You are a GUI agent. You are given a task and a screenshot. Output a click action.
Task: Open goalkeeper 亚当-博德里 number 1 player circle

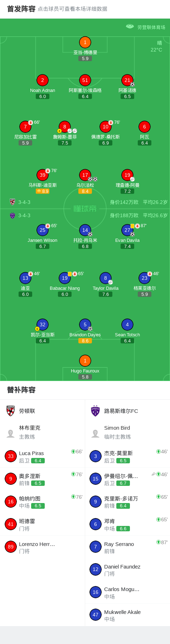tap(85, 42)
